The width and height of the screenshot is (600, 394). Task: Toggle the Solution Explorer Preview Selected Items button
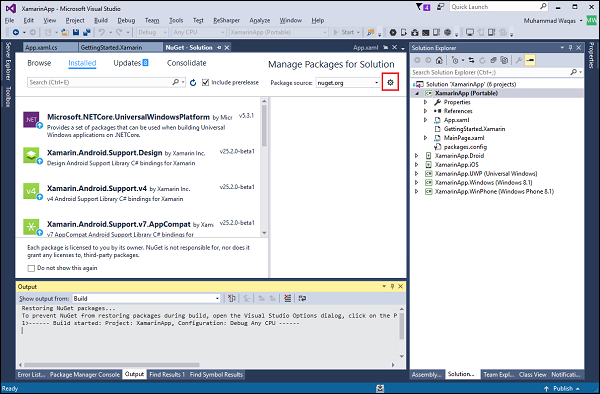pos(530,60)
